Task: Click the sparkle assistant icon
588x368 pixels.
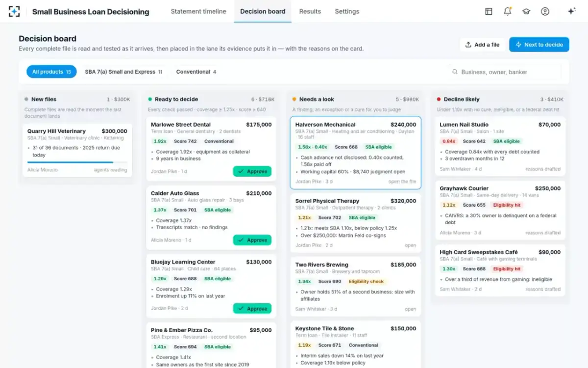Action: (x=571, y=11)
